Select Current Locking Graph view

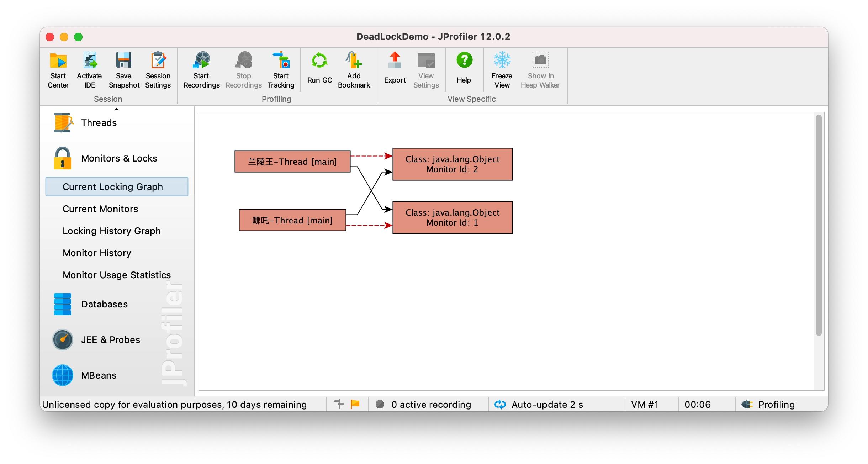point(117,187)
